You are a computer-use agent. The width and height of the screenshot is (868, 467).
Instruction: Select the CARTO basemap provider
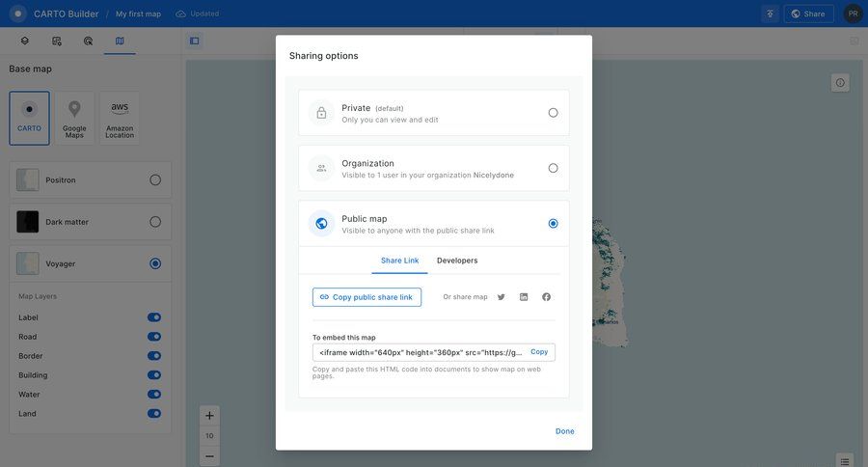click(x=29, y=118)
